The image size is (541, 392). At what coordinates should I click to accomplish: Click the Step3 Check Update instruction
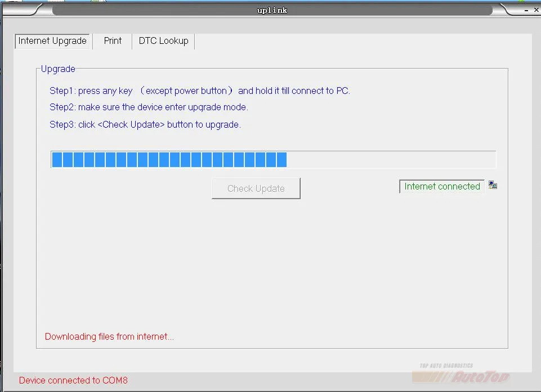click(145, 124)
